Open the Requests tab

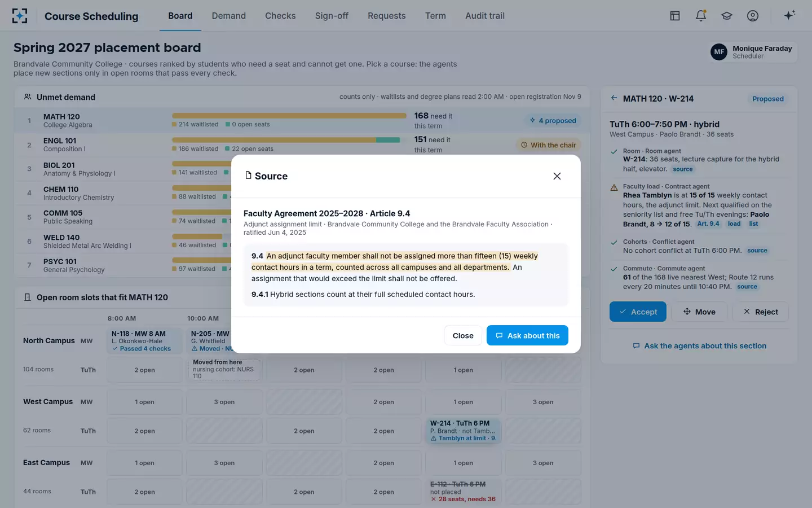pyautogui.click(x=387, y=16)
